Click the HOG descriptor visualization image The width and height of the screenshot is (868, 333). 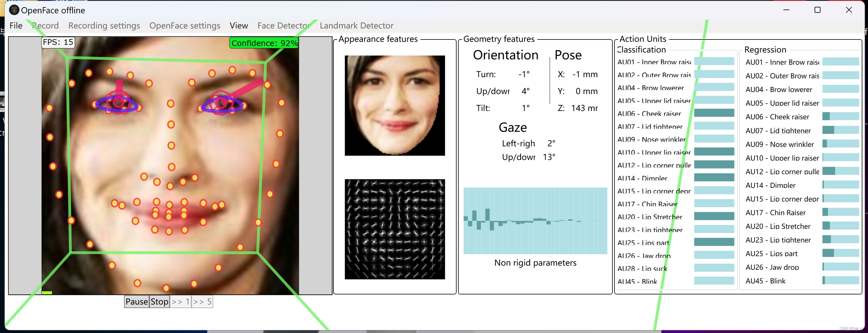tap(395, 229)
